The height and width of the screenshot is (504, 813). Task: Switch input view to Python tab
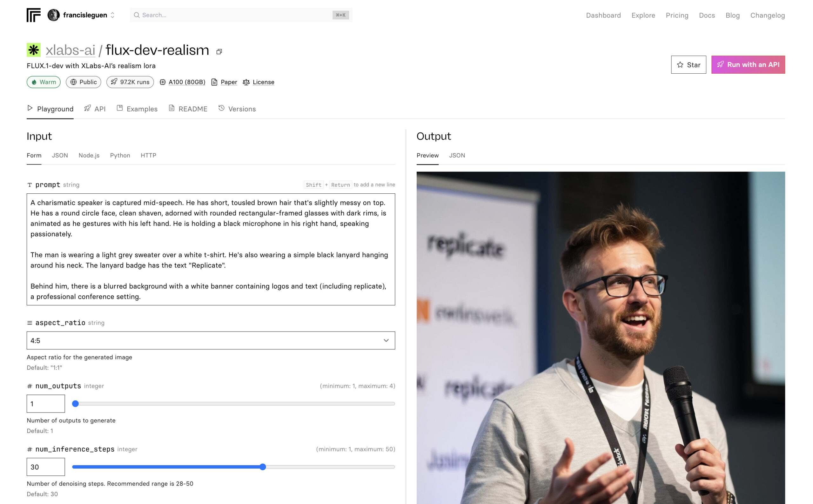point(120,155)
